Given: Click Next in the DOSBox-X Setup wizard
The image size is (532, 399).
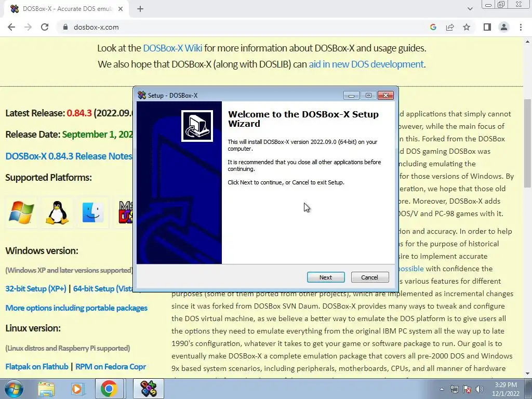Looking at the screenshot, I should point(326,277).
